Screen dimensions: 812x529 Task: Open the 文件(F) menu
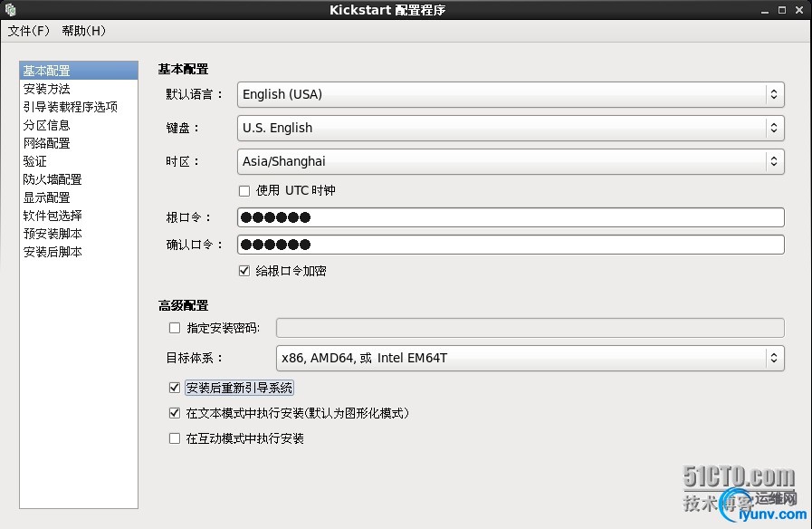coord(28,31)
